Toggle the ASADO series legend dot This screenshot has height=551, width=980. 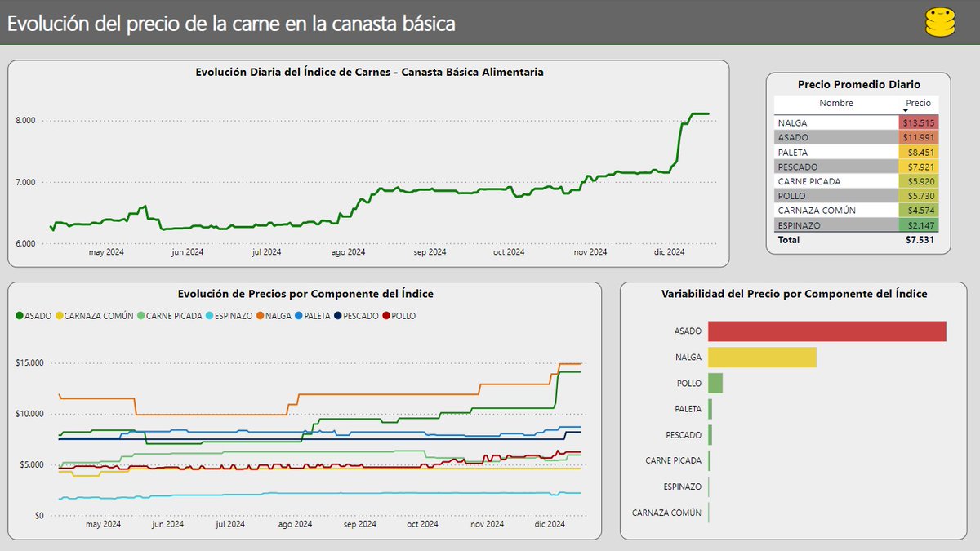20,317
